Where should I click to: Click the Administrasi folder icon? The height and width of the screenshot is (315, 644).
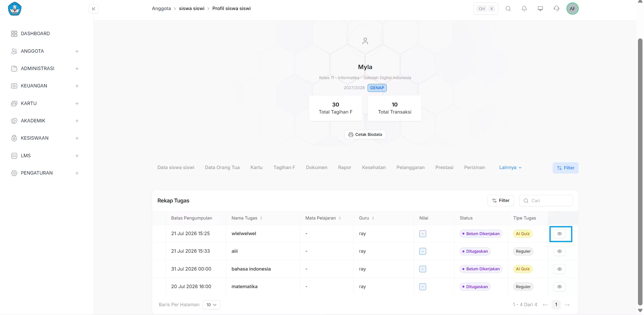[x=14, y=68]
